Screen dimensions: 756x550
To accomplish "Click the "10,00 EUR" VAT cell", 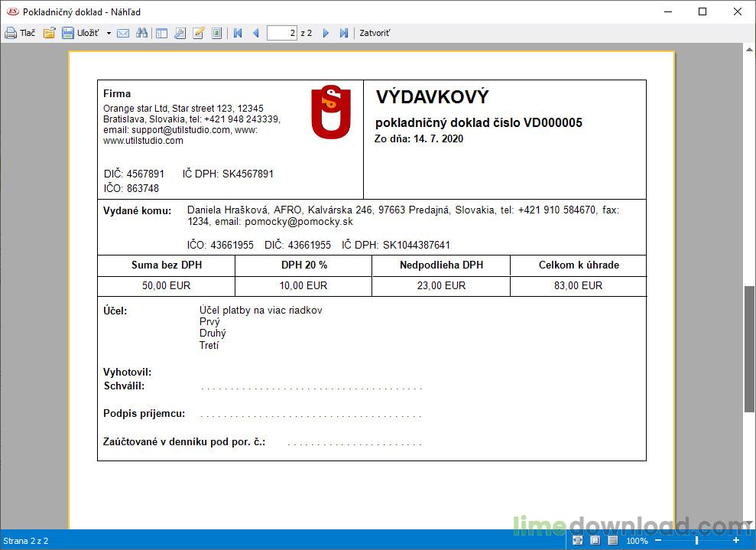I will [x=303, y=285].
